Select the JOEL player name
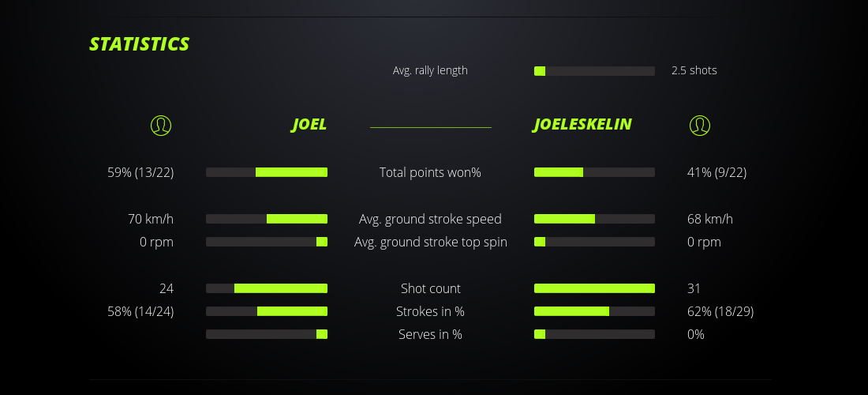 pyautogui.click(x=309, y=125)
